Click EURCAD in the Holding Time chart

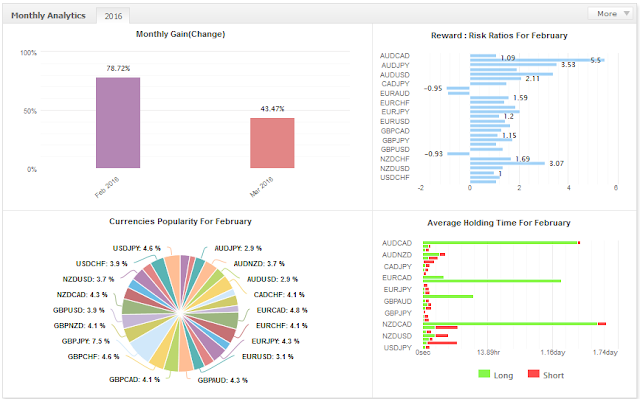[397, 278]
